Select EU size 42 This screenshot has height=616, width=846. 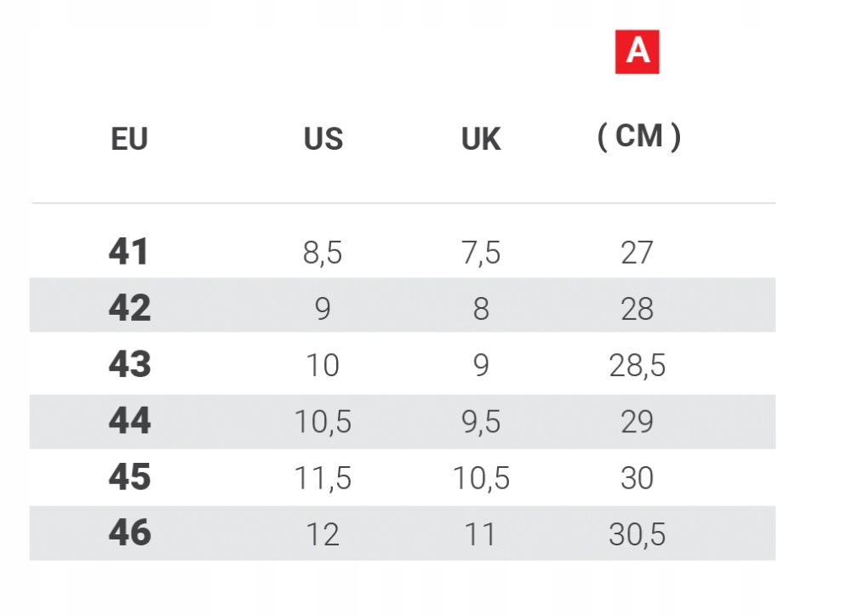tap(129, 308)
